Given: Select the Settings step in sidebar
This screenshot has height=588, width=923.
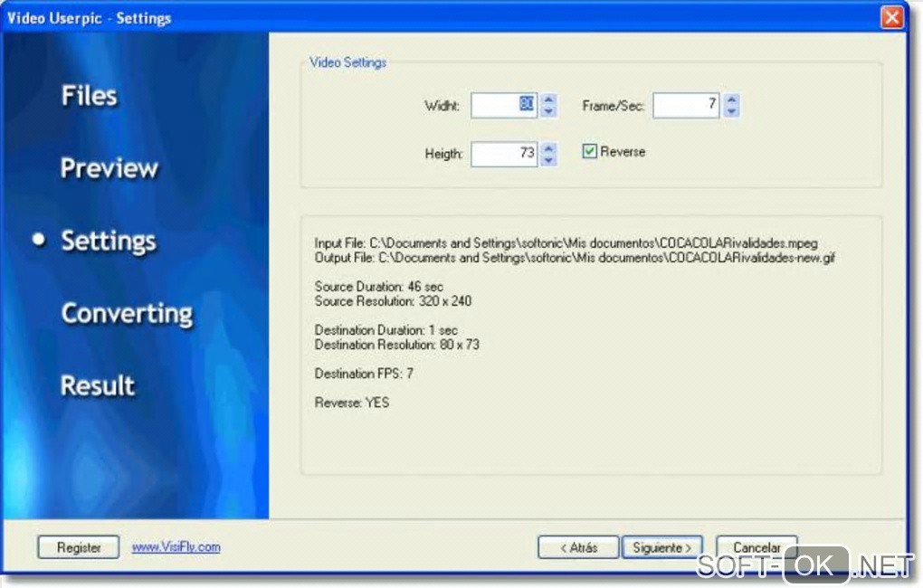Looking at the screenshot, I should [x=109, y=241].
